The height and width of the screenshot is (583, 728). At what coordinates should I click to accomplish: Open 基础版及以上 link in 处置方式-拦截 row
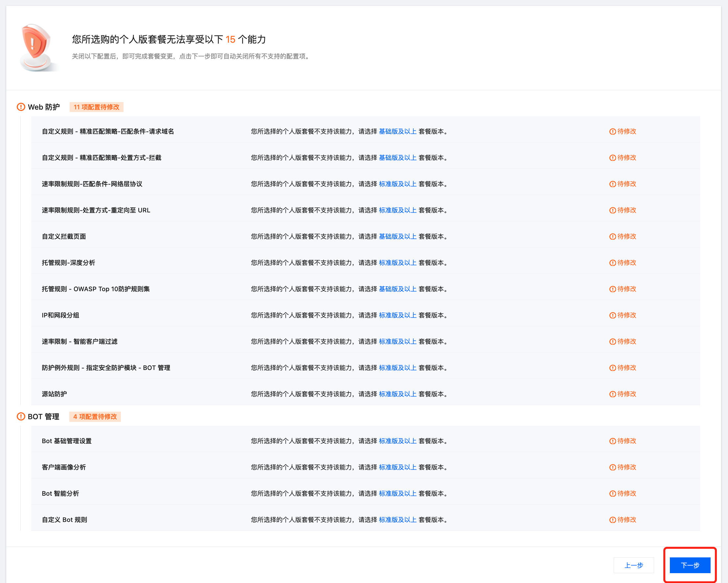[x=398, y=158]
